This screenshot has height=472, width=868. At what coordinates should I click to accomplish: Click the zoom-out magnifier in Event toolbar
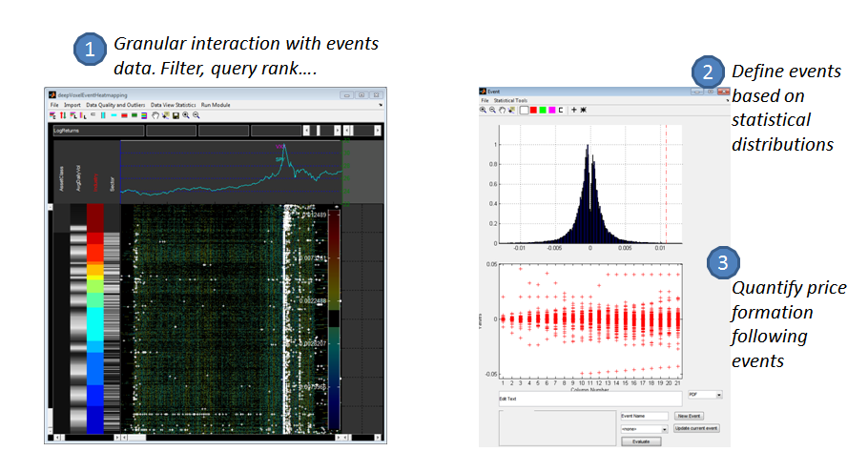[492, 110]
